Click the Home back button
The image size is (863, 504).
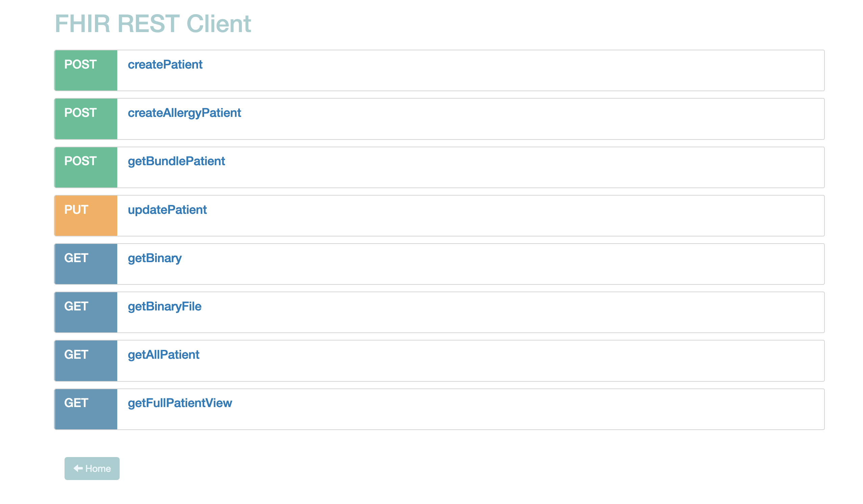point(92,469)
